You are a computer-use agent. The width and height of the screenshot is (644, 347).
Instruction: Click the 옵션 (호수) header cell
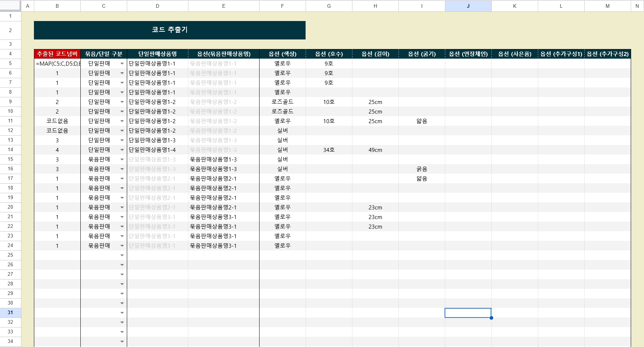click(329, 54)
